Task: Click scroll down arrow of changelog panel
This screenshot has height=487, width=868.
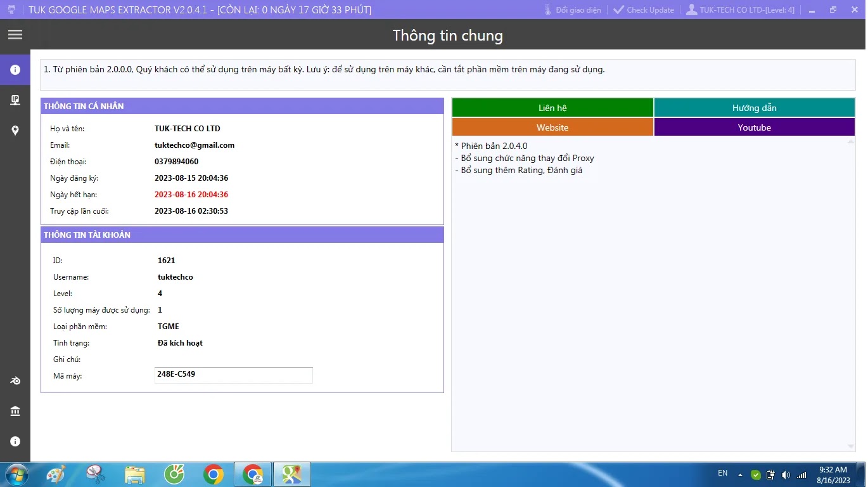Action: 850,446
